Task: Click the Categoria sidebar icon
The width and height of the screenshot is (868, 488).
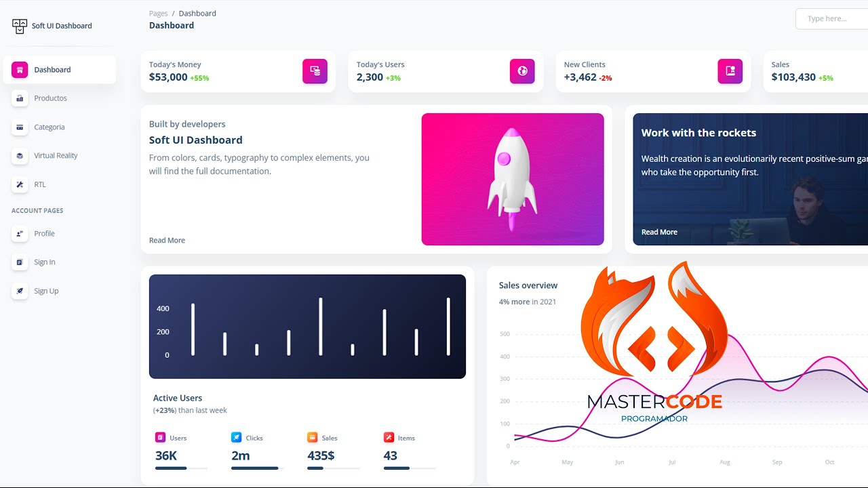Action: click(20, 127)
